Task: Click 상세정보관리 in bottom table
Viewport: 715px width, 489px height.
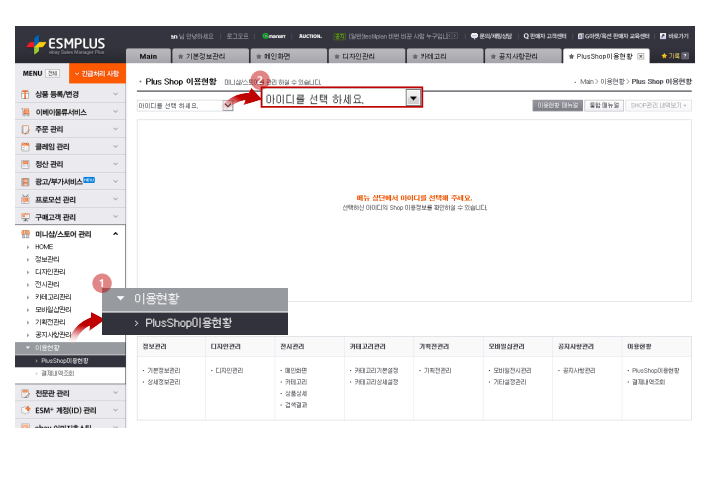Action: pos(164,382)
